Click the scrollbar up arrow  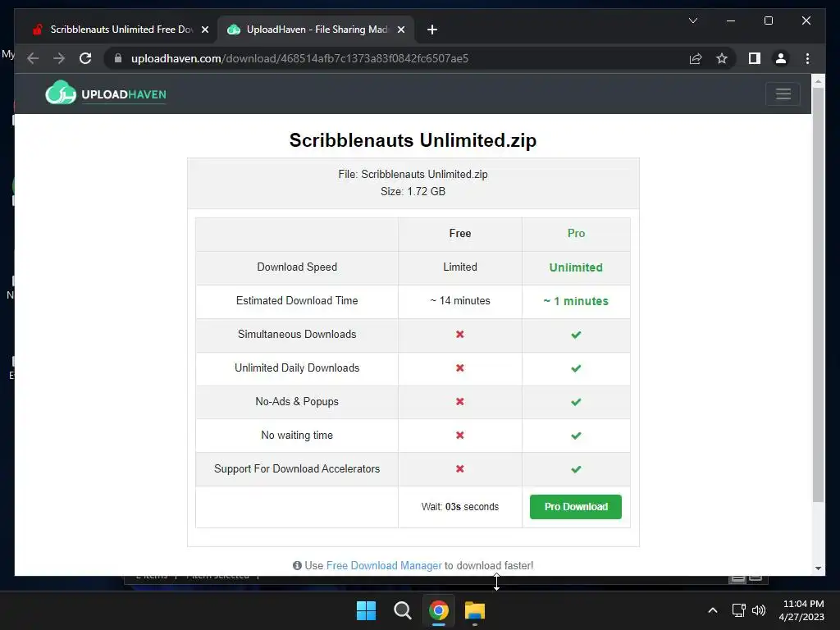(x=818, y=81)
